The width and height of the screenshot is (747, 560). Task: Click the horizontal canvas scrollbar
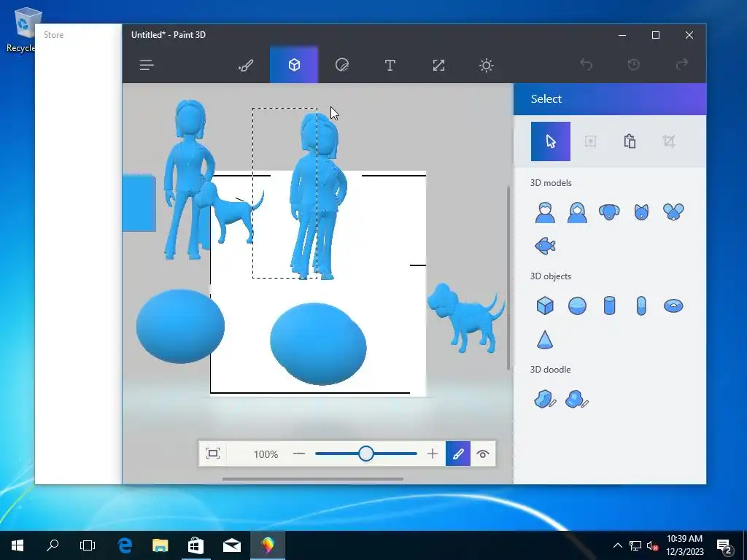click(x=313, y=479)
